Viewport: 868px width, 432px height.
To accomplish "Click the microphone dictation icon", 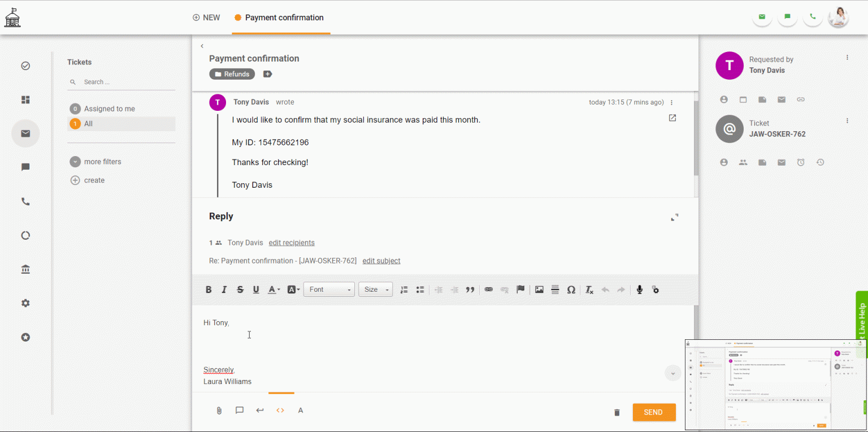I will pyautogui.click(x=639, y=290).
